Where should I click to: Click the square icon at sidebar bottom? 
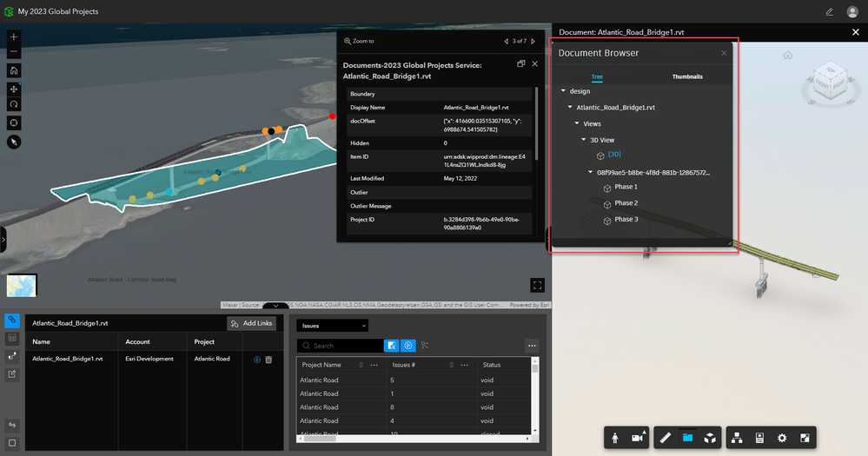click(x=12, y=443)
